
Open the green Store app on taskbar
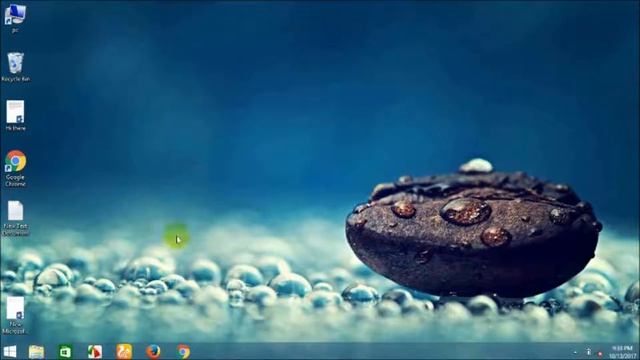click(x=65, y=351)
